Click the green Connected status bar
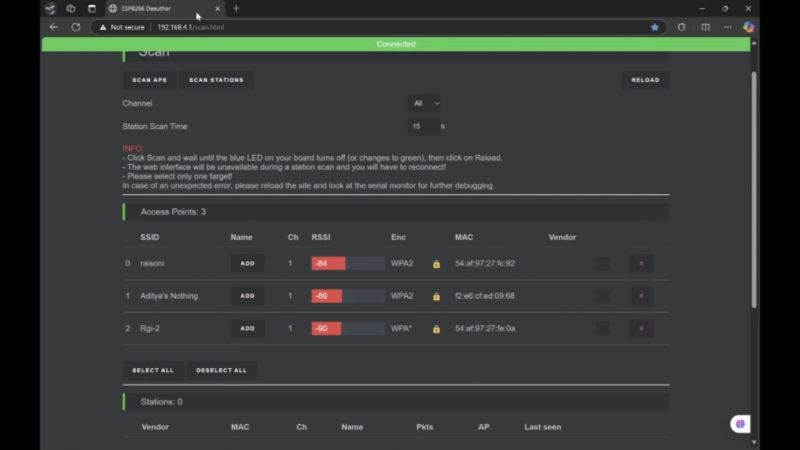This screenshot has width=800, height=450. click(396, 44)
